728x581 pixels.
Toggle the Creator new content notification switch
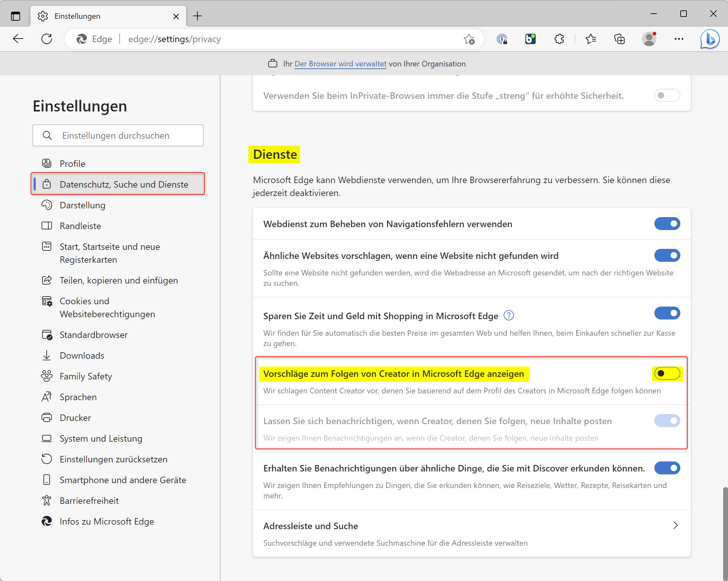pyautogui.click(x=667, y=421)
